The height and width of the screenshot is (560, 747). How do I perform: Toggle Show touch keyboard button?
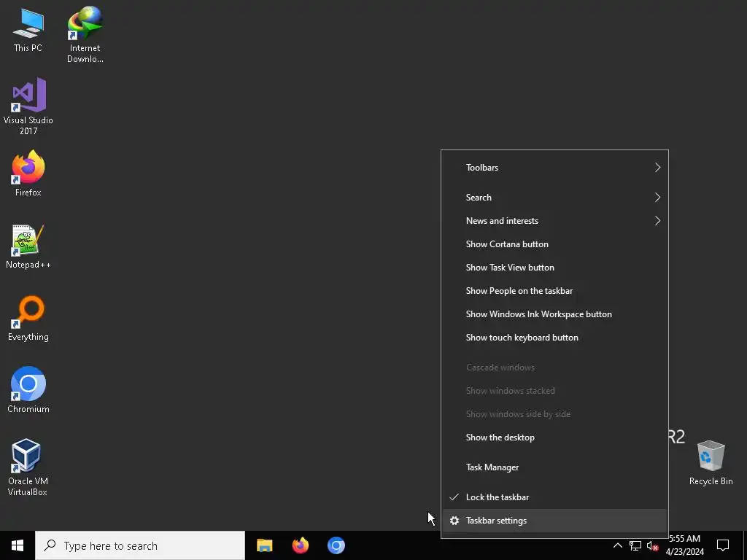[x=554, y=337]
